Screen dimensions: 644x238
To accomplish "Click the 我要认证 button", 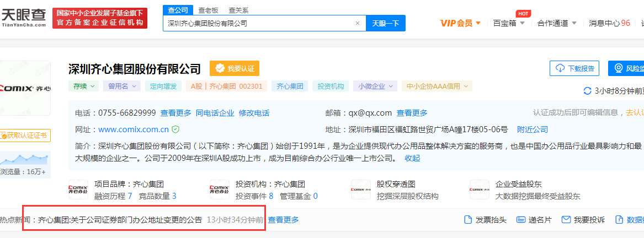I will [x=235, y=68].
